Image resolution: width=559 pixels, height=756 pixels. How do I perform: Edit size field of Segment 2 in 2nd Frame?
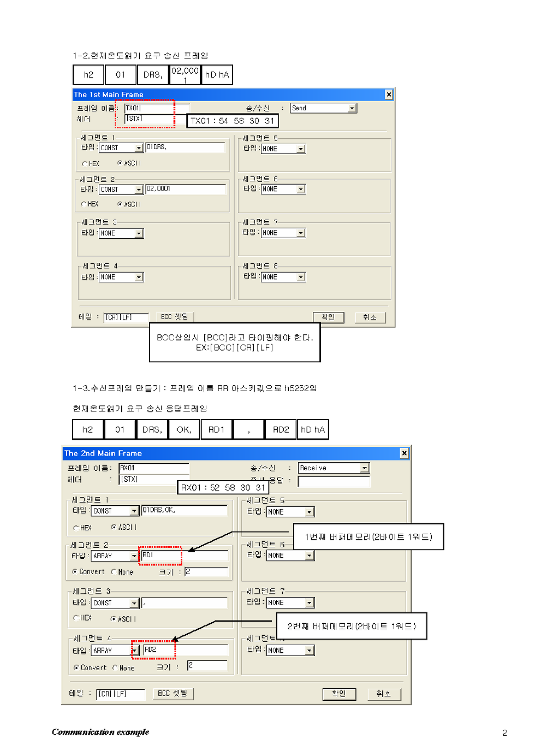pyautogui.click(x=206, y=572)
